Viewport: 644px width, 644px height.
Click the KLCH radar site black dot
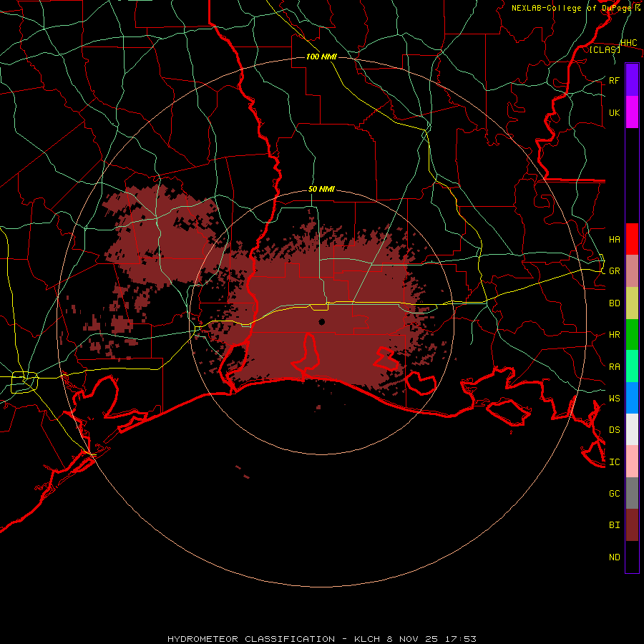[x=321, y=322]
